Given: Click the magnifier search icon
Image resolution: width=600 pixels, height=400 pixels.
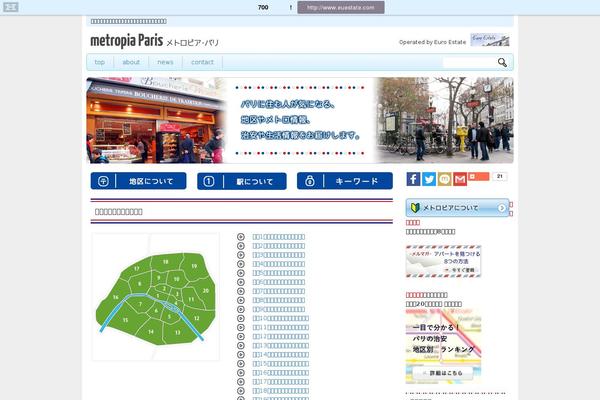Looking at the screenshot, I should point(502,62).
